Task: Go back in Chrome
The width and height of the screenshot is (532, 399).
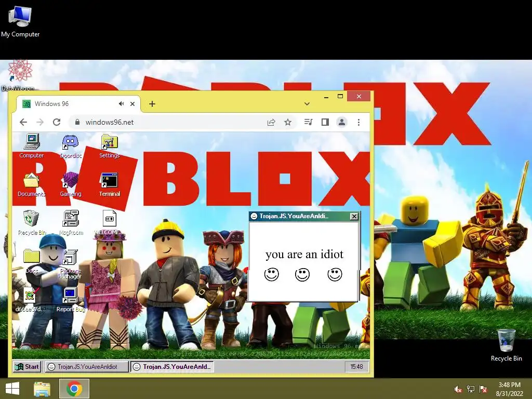Action: click(23, 122)
